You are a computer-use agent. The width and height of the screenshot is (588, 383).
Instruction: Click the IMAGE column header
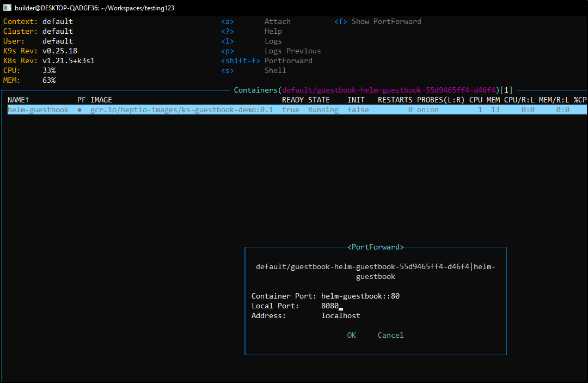tap(101, 100)
